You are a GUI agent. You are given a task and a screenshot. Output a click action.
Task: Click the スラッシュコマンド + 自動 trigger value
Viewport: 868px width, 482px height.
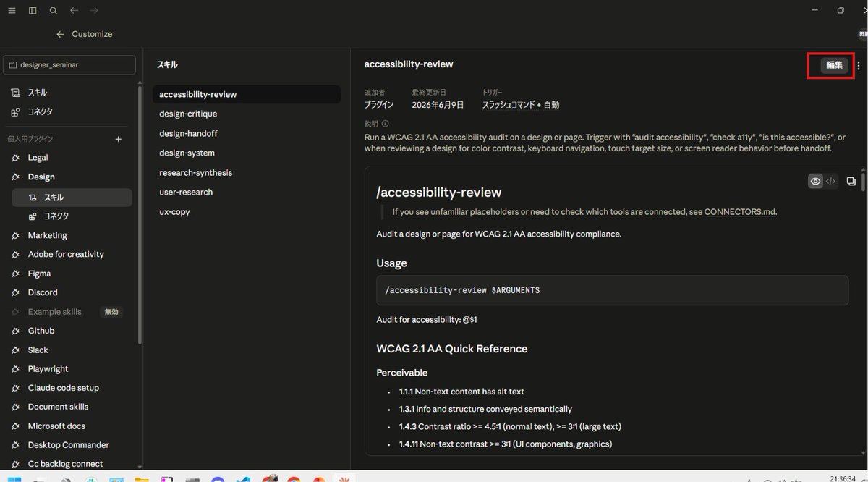(x=521, y=105)
